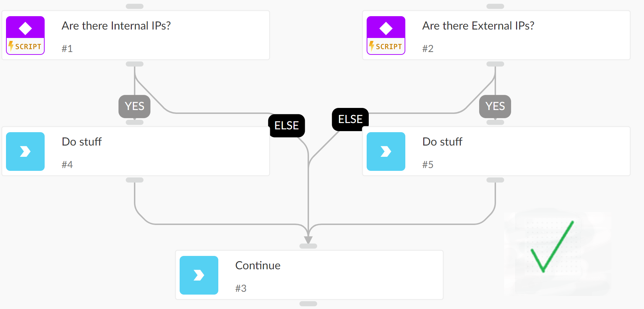Click the bottom connector handle of task #1
The width and height of the screenshot is (644, 309).
(x=135, y=64)
